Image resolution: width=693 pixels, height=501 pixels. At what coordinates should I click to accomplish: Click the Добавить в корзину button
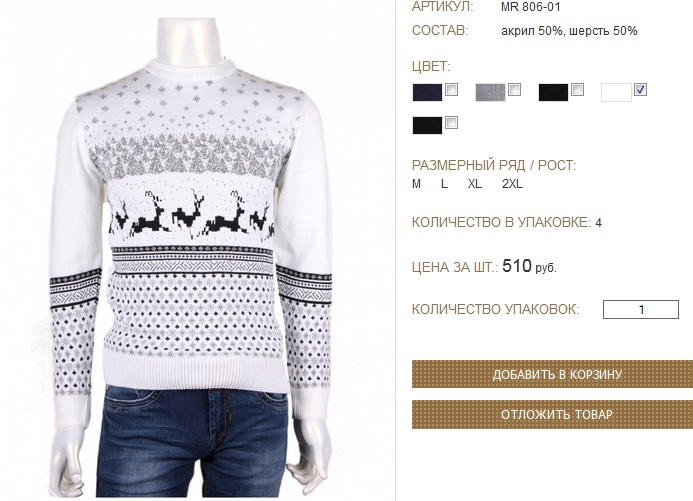552,374
